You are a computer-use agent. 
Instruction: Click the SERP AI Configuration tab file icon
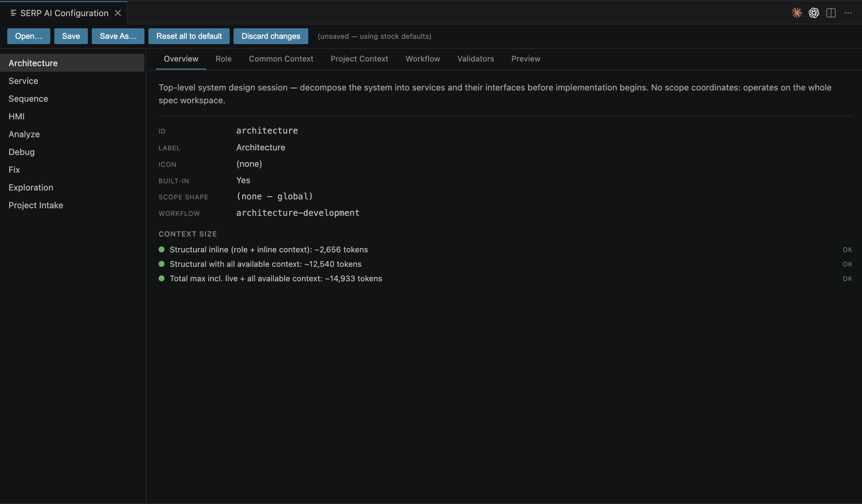pos(13,13)
